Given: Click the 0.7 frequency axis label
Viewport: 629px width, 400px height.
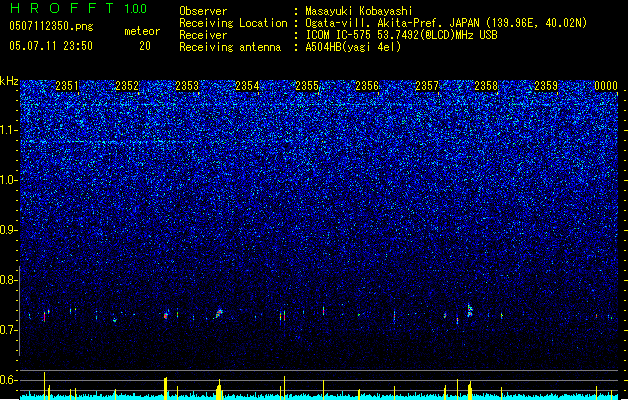Looking at the screenshot, I should 8,330.
